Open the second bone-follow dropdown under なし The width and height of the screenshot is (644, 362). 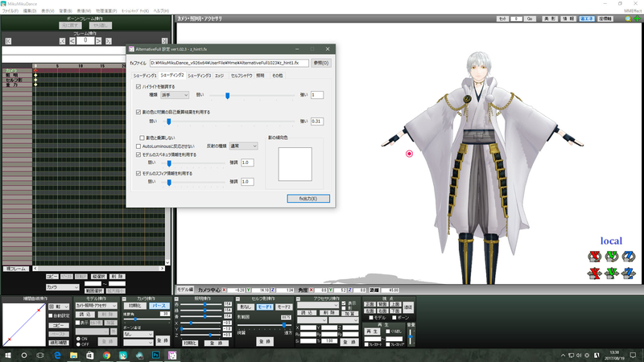tap(138, 343)
